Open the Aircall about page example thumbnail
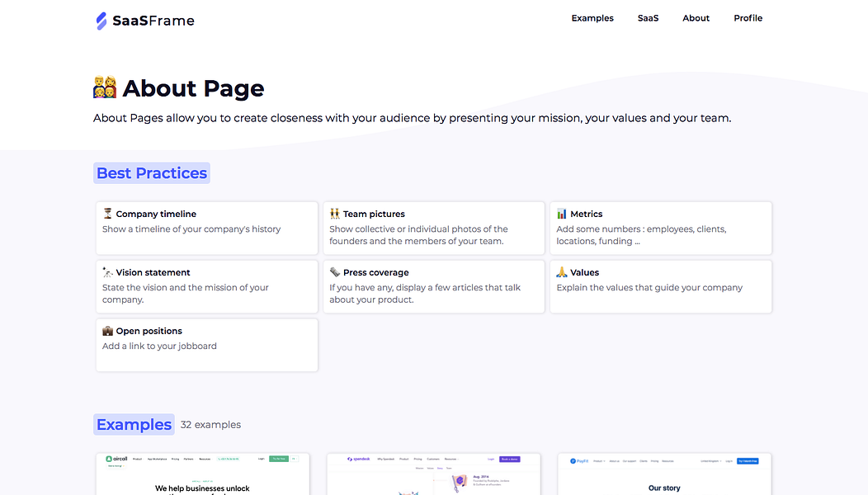 pyautogui.click(x=203, y=474)
